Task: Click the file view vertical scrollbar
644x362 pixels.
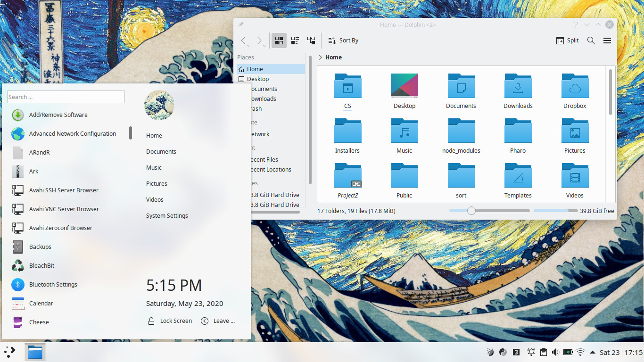Action: click(x=611, y=92)
